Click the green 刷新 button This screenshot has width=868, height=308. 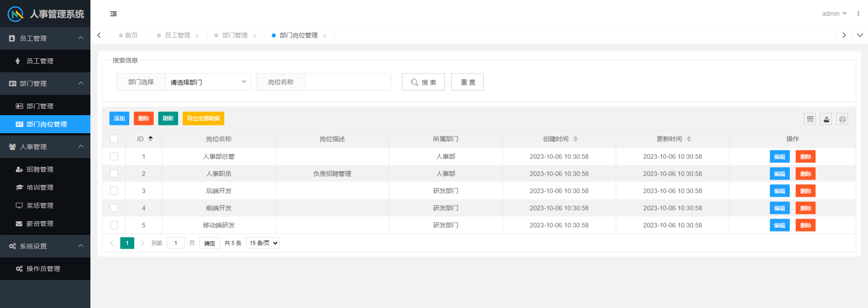[x=168, y=118]
